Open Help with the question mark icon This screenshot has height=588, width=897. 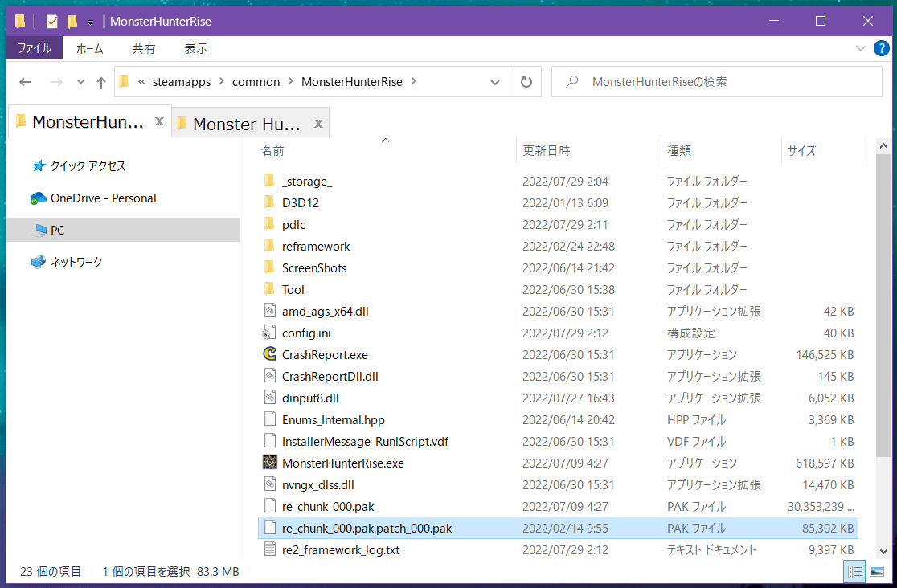point(882,49)
